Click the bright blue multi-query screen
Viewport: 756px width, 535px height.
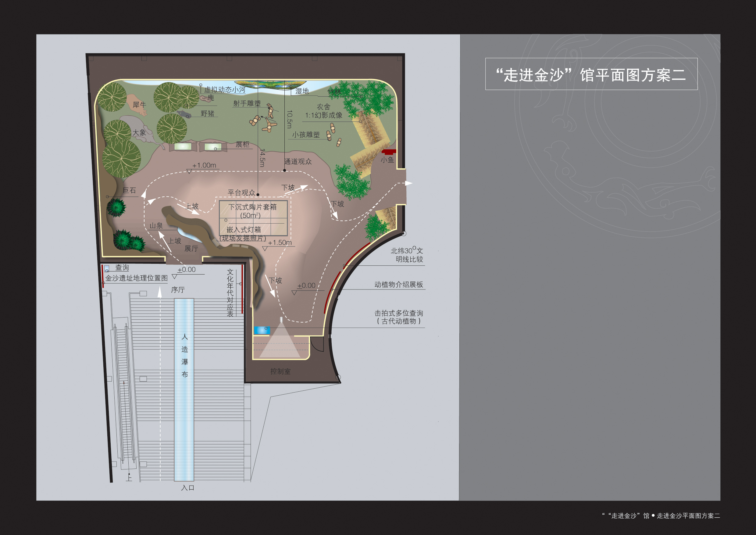(x=262, y=330)
